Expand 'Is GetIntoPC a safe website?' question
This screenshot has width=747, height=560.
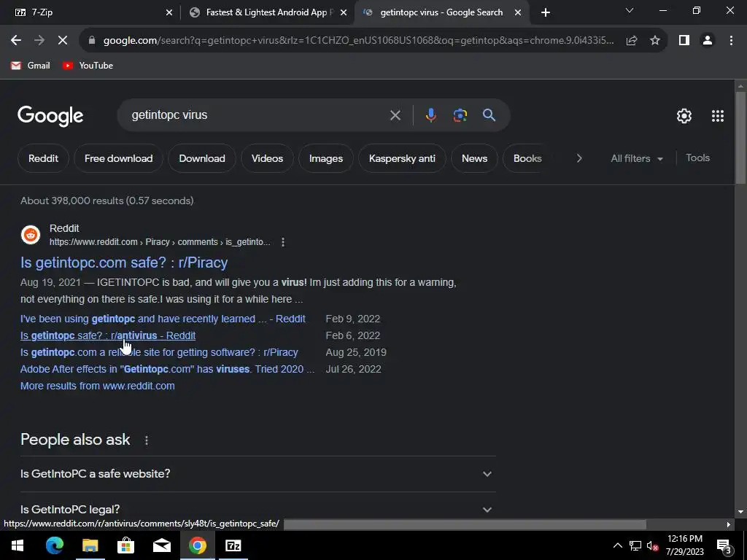point(258,474)
